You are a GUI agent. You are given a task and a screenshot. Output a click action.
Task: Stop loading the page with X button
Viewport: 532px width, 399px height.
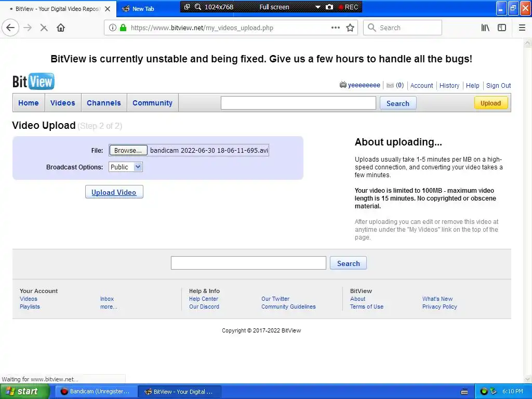pyautogui.click(x=44, y=28)
